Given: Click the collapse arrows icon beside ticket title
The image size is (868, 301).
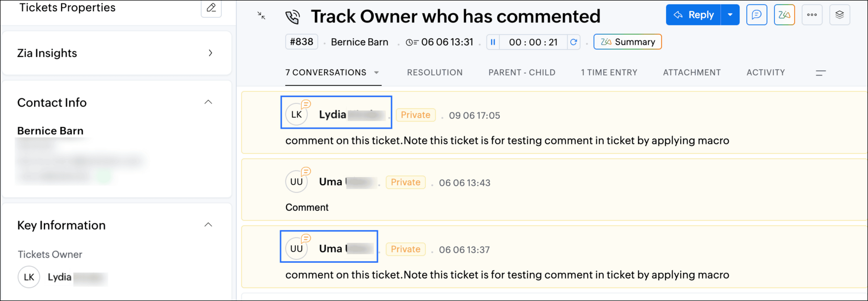Looking at the screenshot, I should click(x=261, y=16).
